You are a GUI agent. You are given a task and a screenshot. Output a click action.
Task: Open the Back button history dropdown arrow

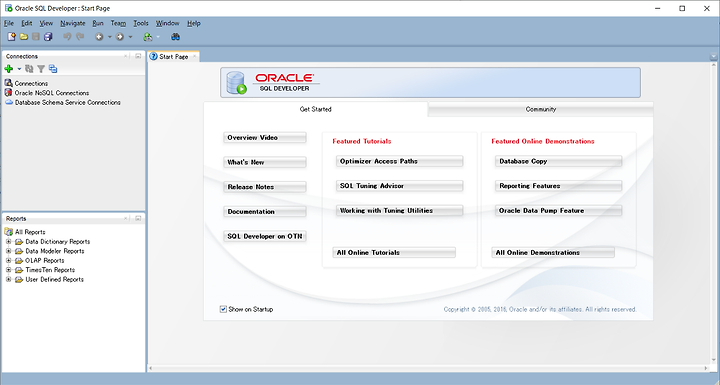coord(109,37)
